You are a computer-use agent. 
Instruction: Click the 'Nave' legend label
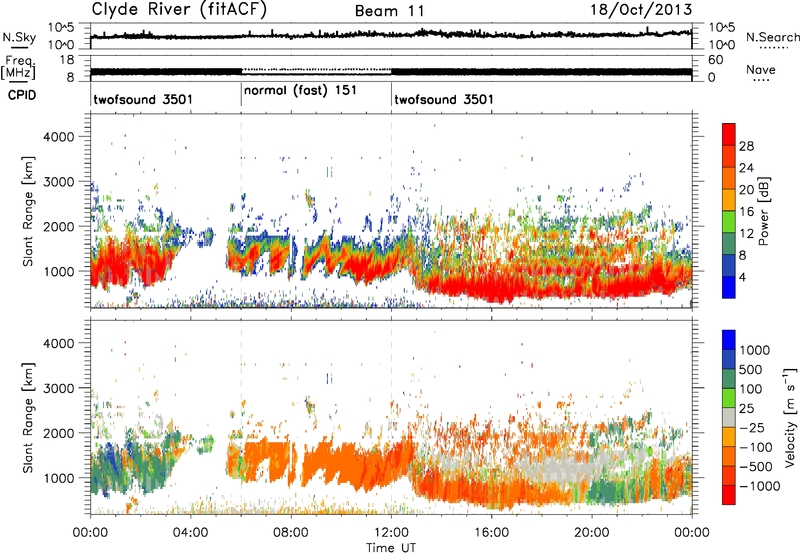(761, 69)
